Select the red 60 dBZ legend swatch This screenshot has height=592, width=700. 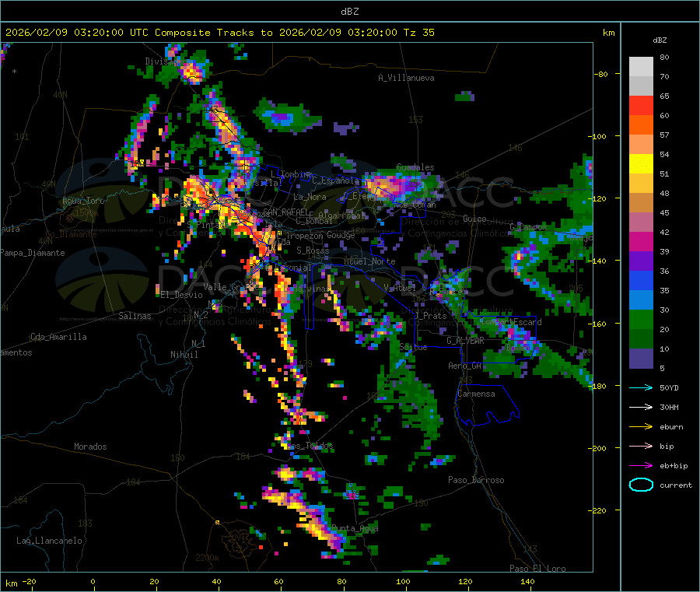pos(641,105)
